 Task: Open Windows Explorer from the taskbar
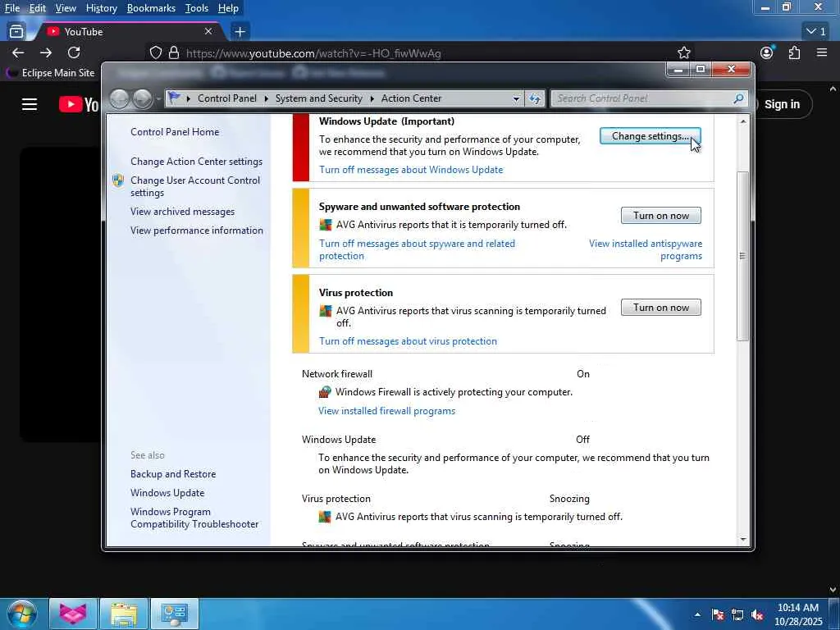124,614
